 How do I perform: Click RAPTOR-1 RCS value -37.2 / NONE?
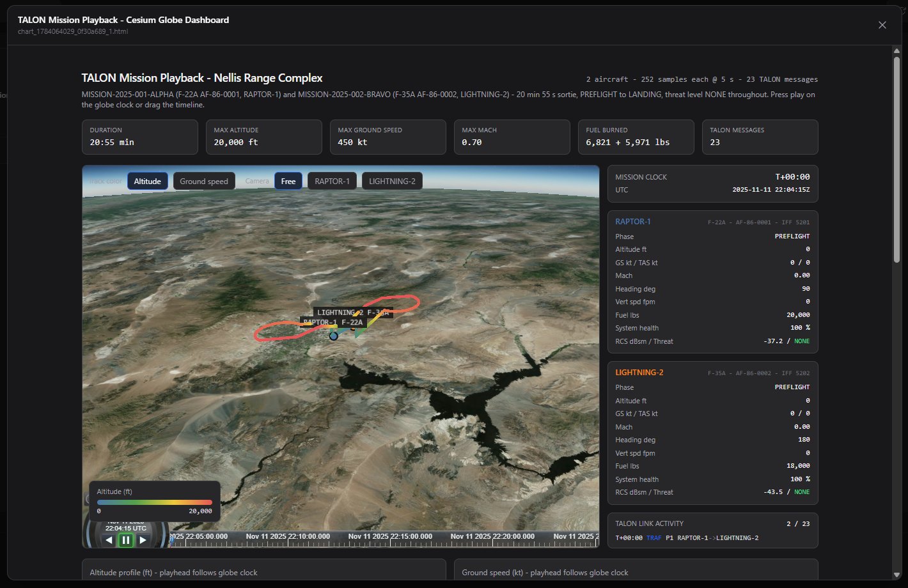(787, 341)
